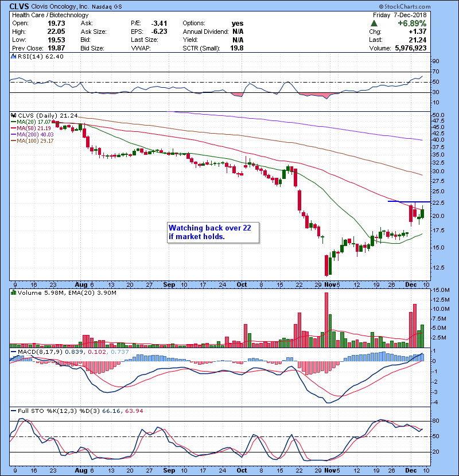The height and width of the screenshot is (476, 459).
Task: Click the CLVS ticker symbol in the header
Action: tap(19, 6)
